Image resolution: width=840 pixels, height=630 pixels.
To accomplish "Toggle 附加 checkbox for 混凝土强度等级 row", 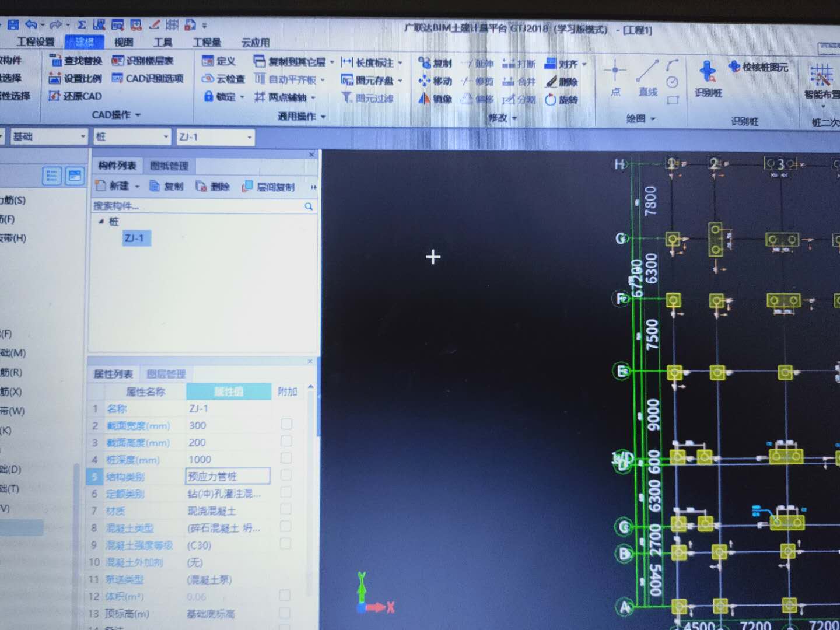I will pyautogui.click(x=285, y=543).
